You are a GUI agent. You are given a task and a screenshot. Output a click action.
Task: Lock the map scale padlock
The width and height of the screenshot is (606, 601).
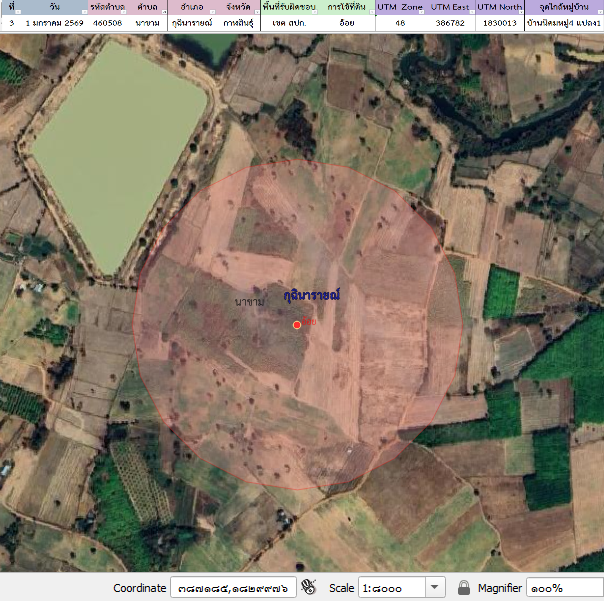click(x=464, y=588)
